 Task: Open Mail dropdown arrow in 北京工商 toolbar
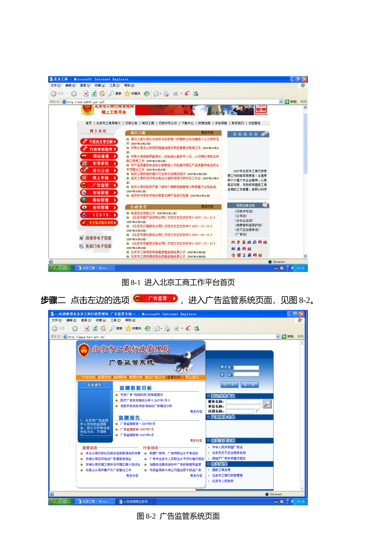(x=161, y=94)
